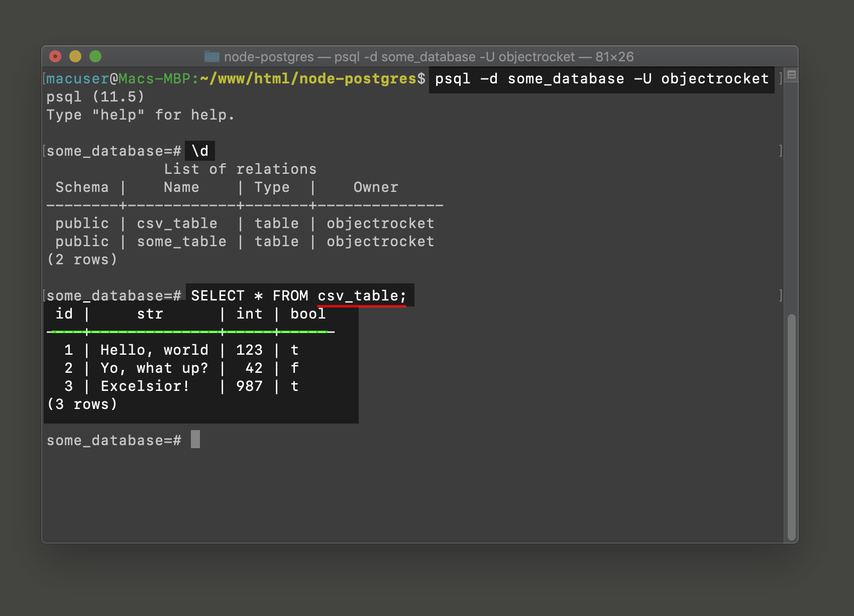Click the yellow minimize window button
This screenshot has height=616, width=854.
tap(75, 56)
